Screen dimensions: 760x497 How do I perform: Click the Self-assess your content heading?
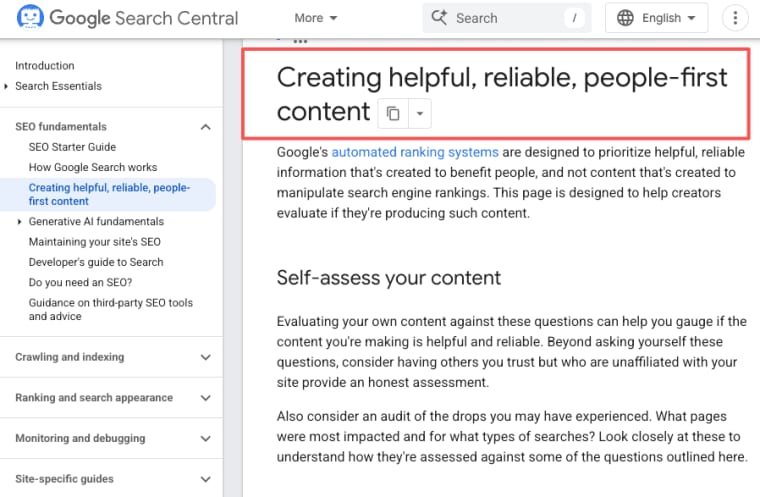389,278
